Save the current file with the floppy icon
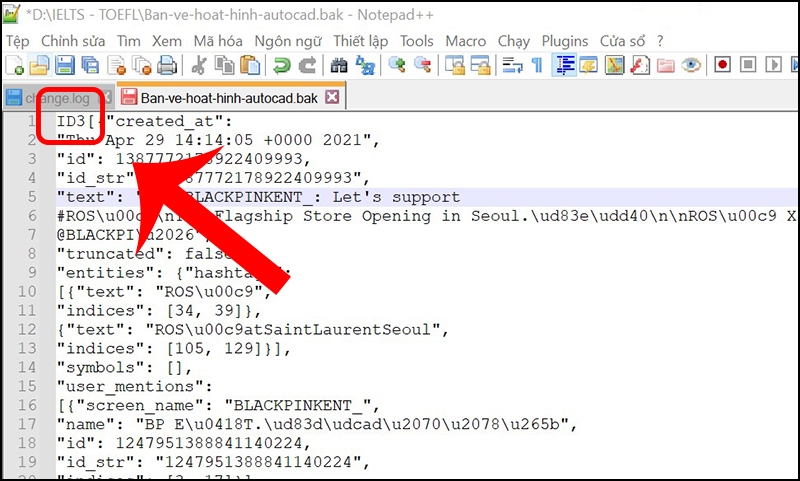Viewport: 800px width, 481px height. (65, 65)
